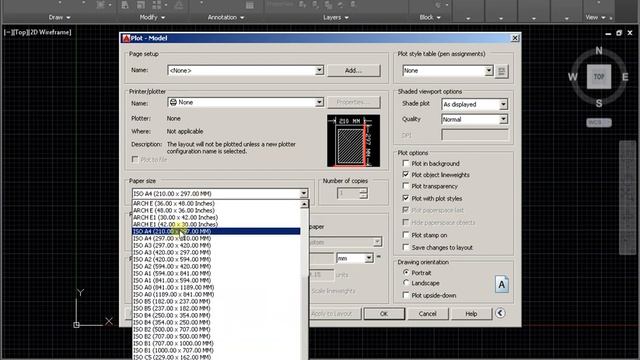
Task: Enable Plot upside-down checkbox
Action: tap(406, 295)
